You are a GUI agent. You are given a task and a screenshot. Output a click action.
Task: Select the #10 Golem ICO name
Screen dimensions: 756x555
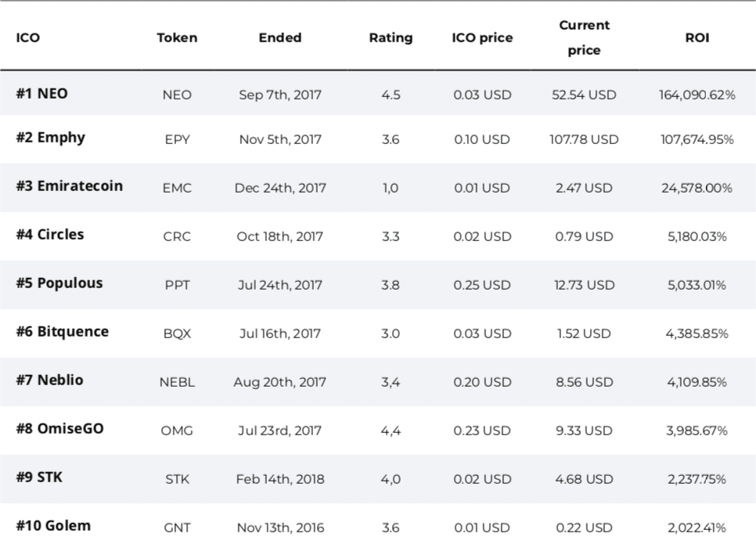53,526
